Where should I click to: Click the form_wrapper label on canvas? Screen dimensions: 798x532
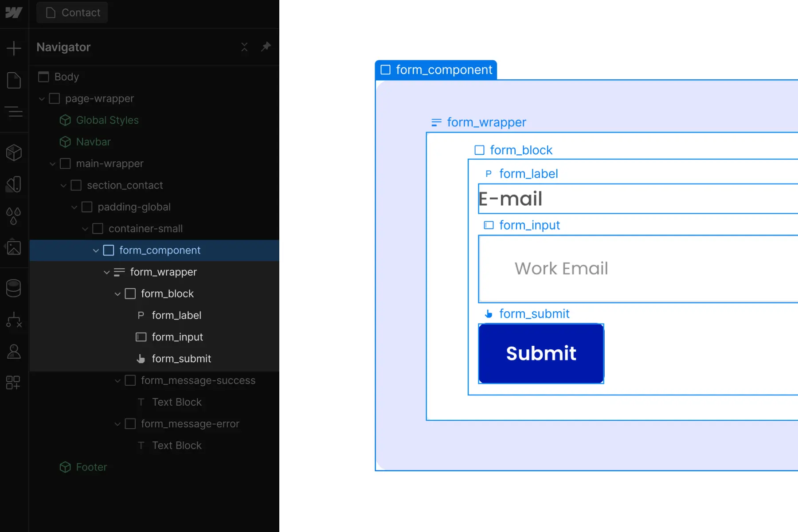coord(479,122)
